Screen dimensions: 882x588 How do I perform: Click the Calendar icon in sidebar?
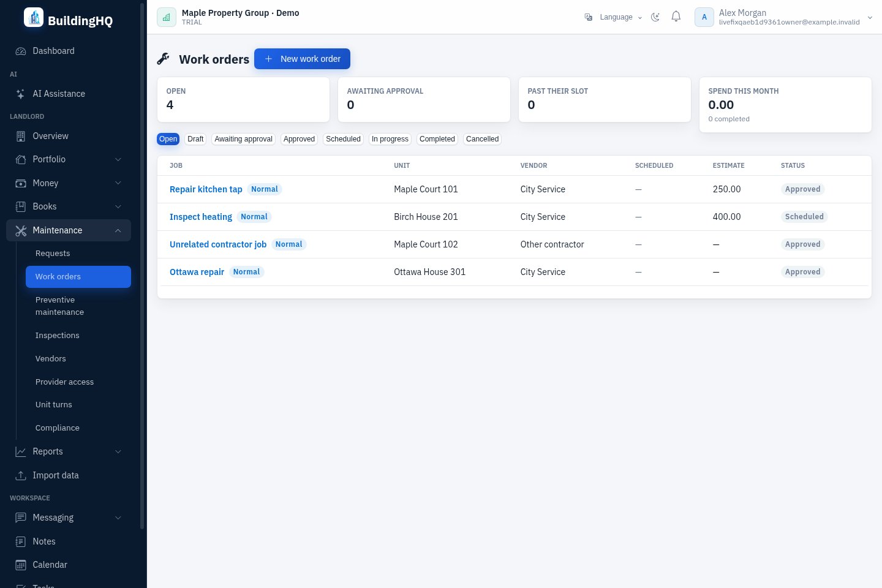point(21,565)
